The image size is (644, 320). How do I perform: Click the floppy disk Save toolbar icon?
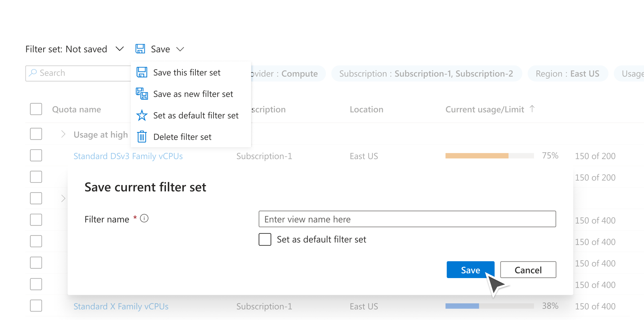point(140,49)
